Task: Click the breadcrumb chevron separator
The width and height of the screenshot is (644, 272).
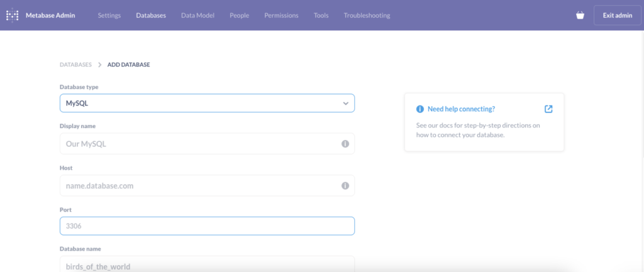Action: pos(99,65)
